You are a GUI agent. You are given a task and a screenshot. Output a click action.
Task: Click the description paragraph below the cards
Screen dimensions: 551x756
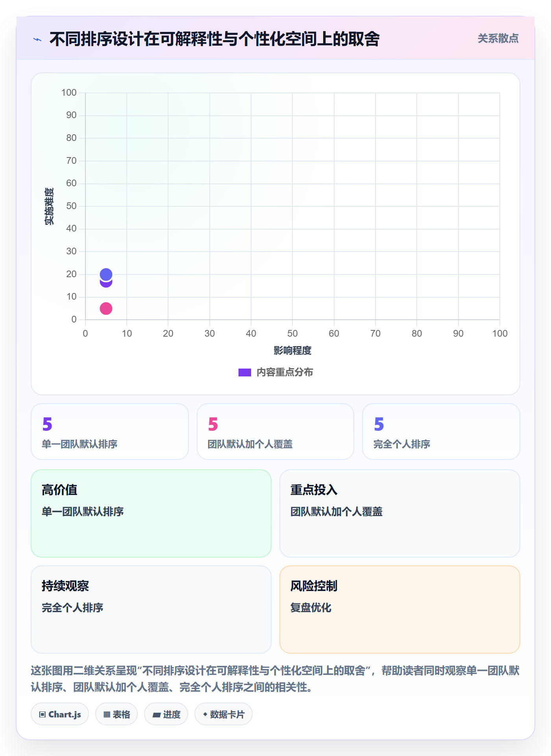[275, 679]
